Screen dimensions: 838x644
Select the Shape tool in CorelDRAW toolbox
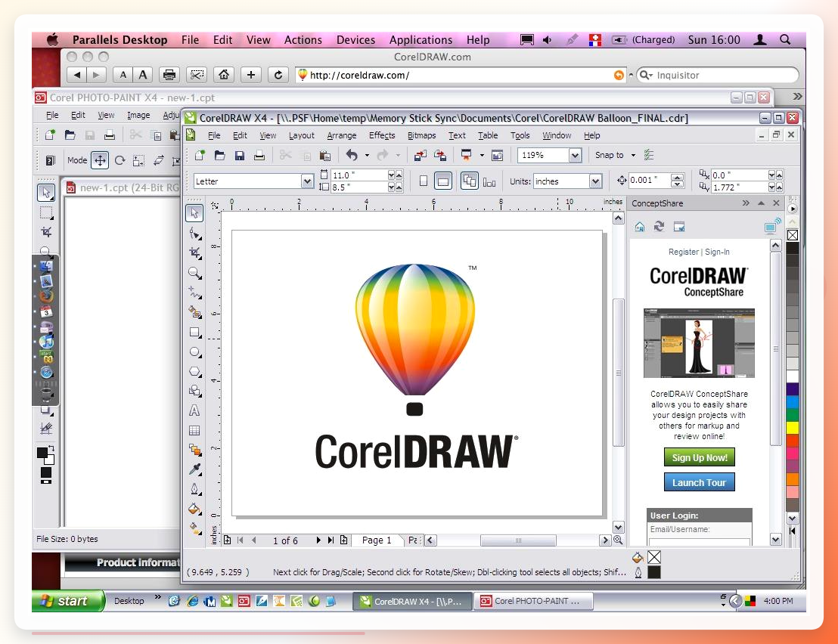point(194,234)
